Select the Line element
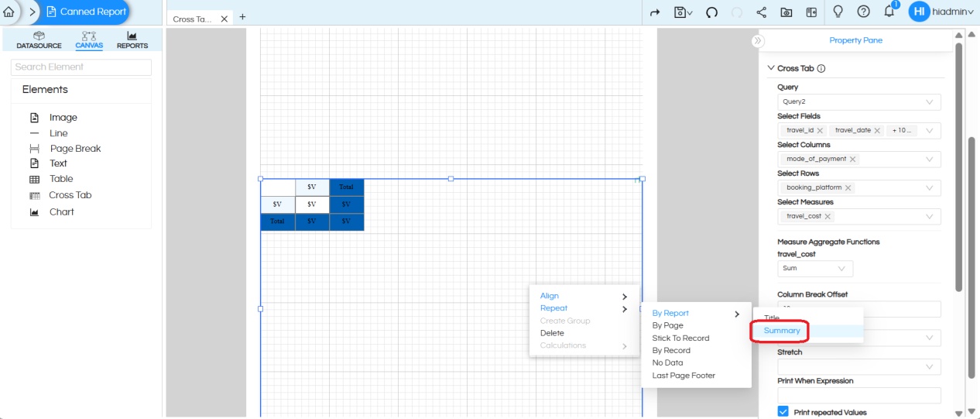This screenshot has height=419, width=980. coord(59,133)
